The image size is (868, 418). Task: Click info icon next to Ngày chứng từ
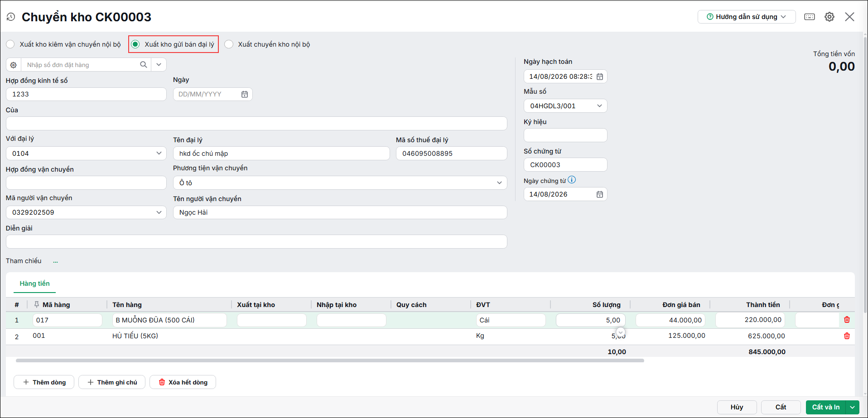tap(572, 180)
